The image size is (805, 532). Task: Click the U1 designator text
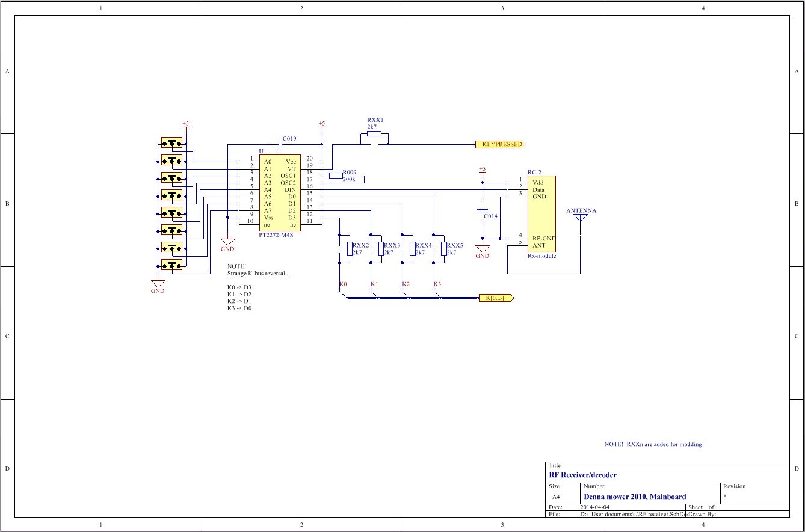coord(262,151)
